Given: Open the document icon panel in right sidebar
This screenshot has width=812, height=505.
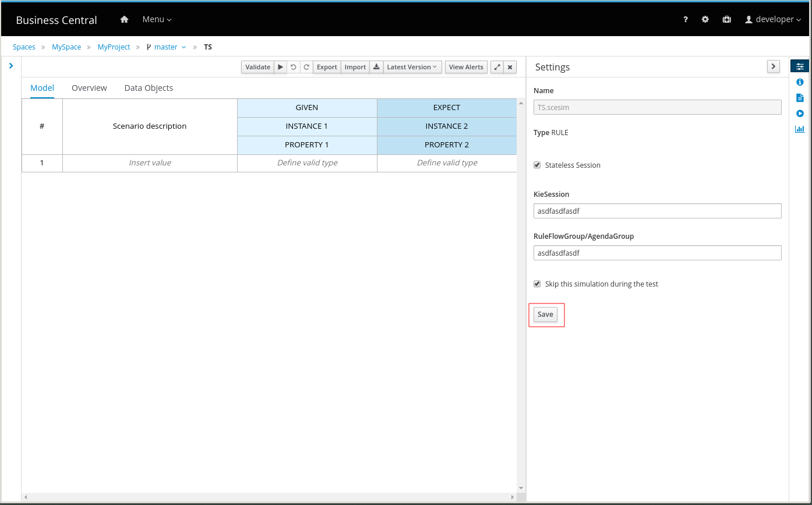Looking at the screenshot, I should [x=800, y=98].
